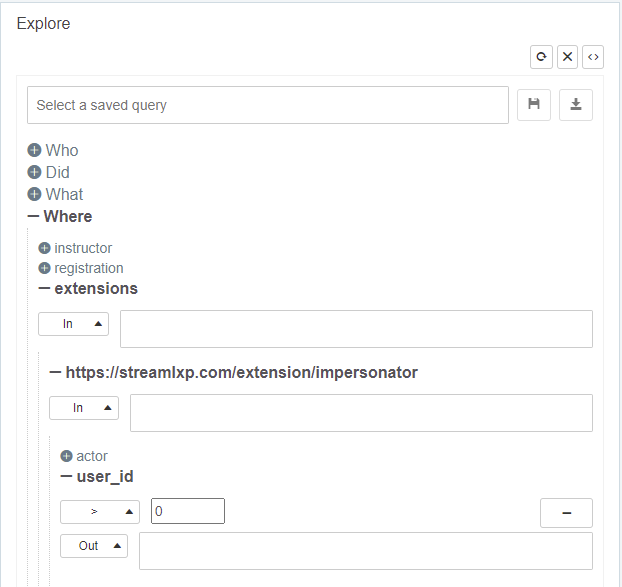Open the code view icon
The width and height of the screenshot is (622, 587).
(x=593, y=57)
